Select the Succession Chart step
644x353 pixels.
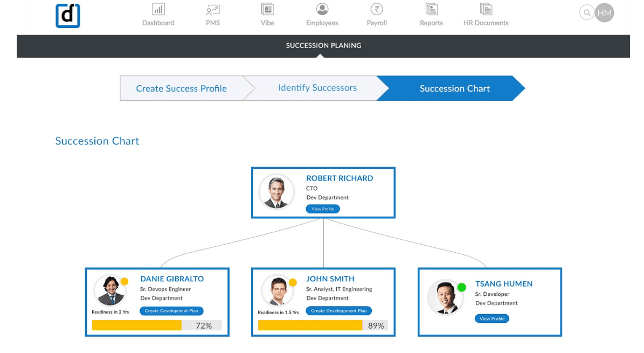click(454, 88)
